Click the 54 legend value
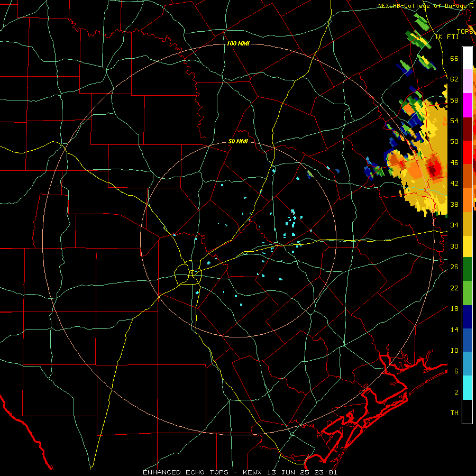476x476 pixels. click(454, 121)
